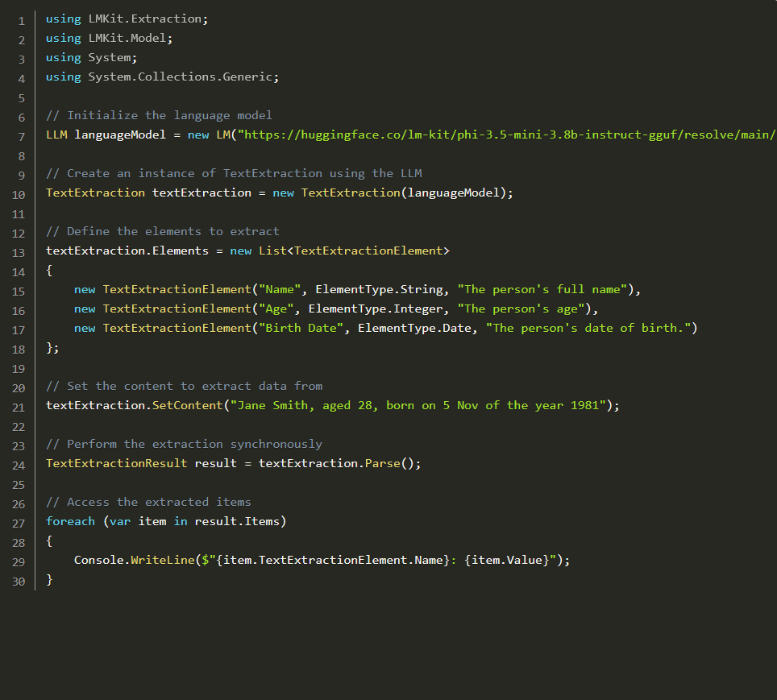Viewport: 777px width, 700px height.
Task: Click line number 7 in the gutter
Action: tap(21, 137)
